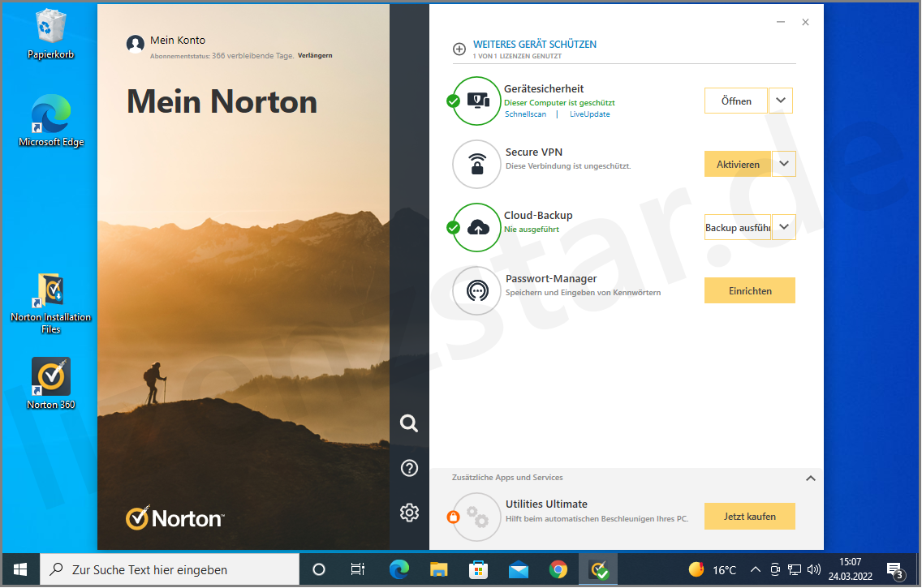Expand the Secure VPN options dropdown

[x=783, y=164]
